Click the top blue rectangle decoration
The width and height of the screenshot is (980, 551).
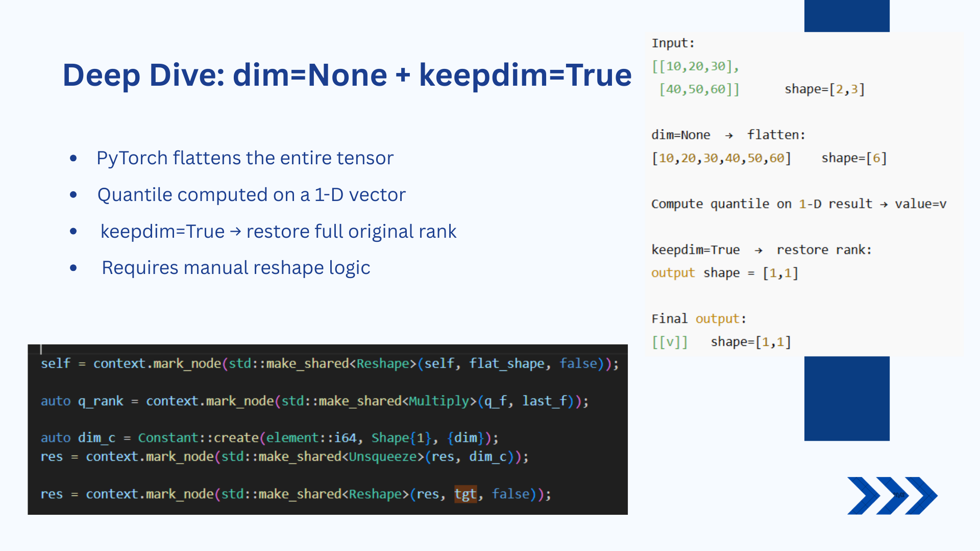pos(846,16)
